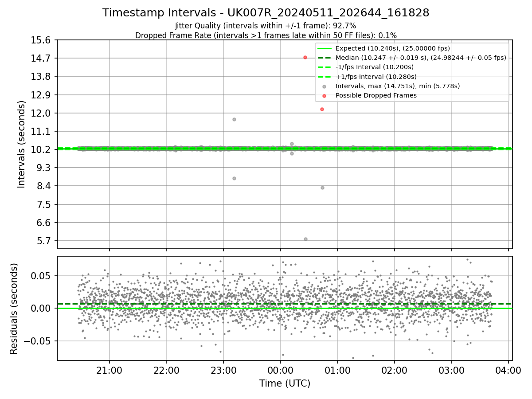The height and width of the screenshot is (399, 532).
Task: Click the 'Dropped Frame Rate' subtitle line showing 0.1%
Action: (266, 35)
